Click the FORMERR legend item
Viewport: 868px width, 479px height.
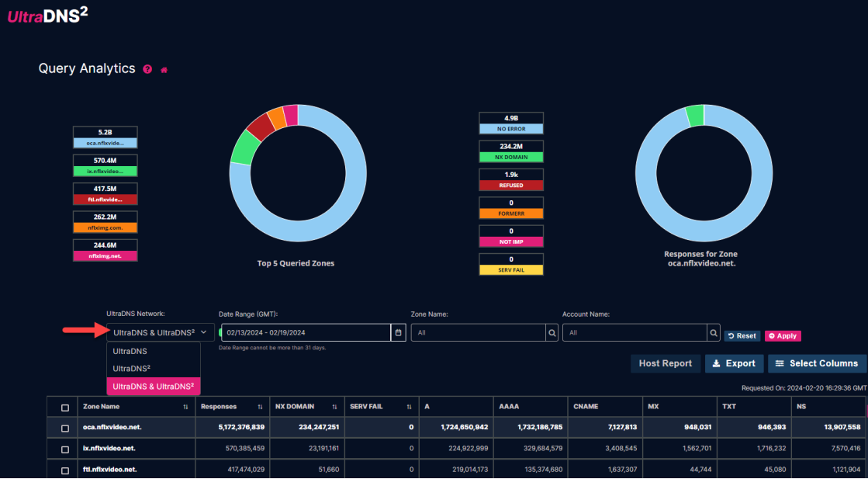pos(511,208)
